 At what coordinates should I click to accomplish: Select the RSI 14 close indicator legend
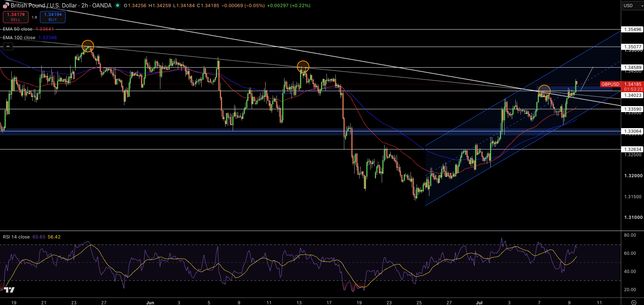tap(16, 237)
